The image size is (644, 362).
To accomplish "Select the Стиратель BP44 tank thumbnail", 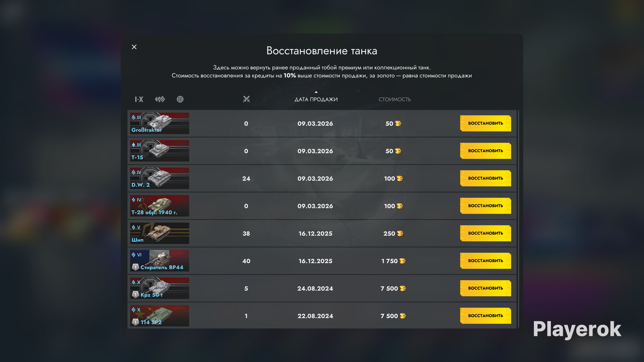I will tap(160, 261).
